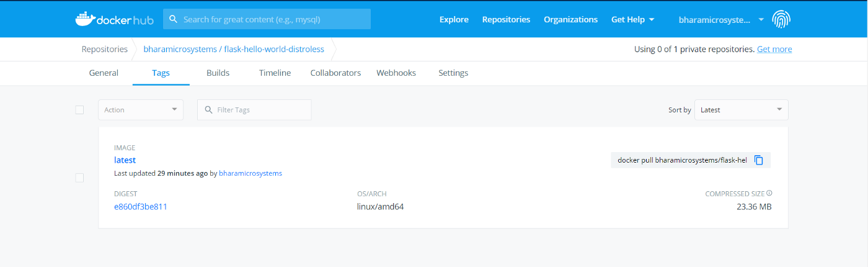This screenshot has height=267, width=868.
Task: Switch to the General tab
Action: click(x=104, y=73)
